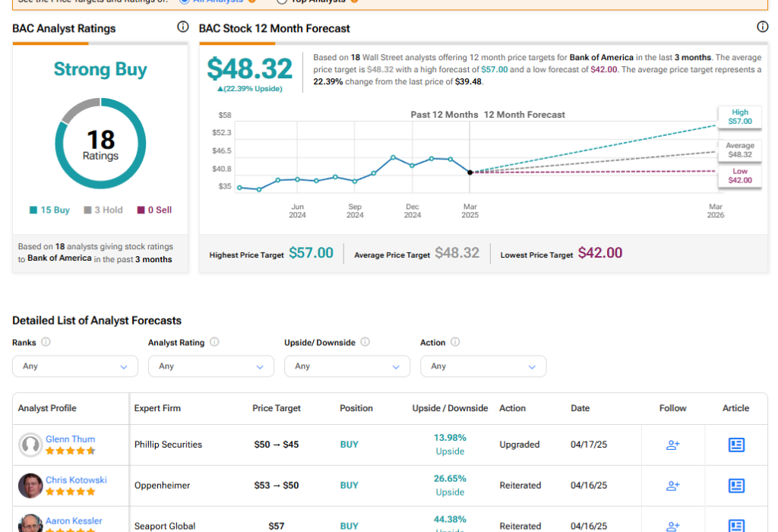Click the Action column header

[x=512, y=408]
